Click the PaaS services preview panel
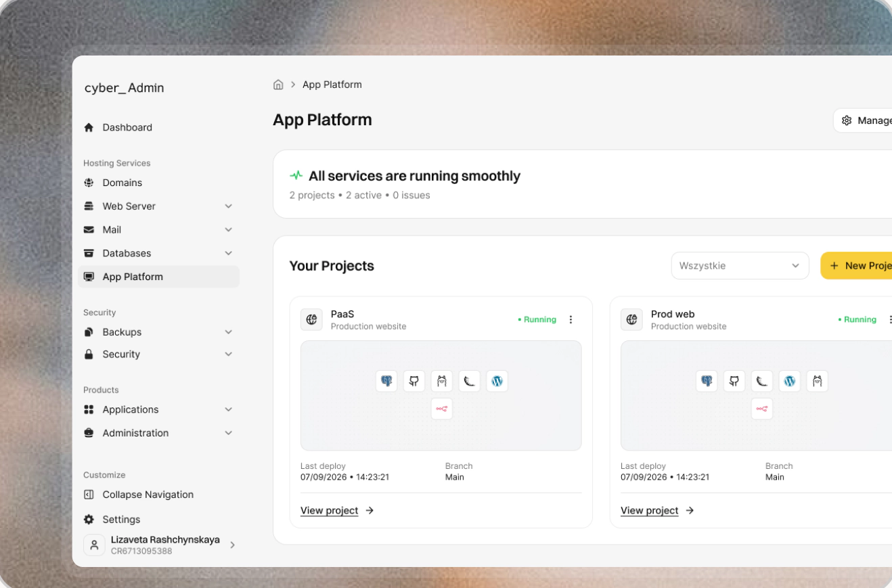The image size is (892, 588). [x=441, y=395]
